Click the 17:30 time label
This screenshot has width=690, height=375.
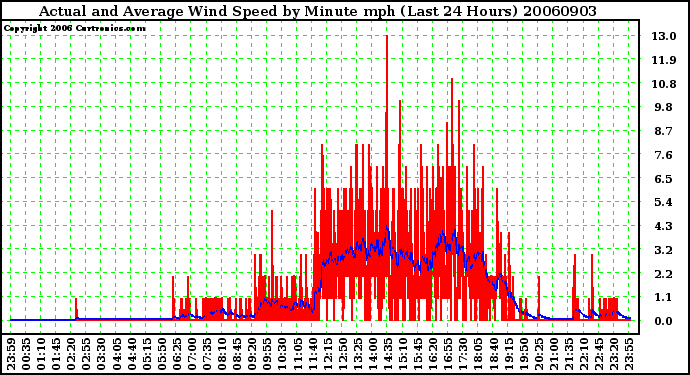[x=463, y=354]
